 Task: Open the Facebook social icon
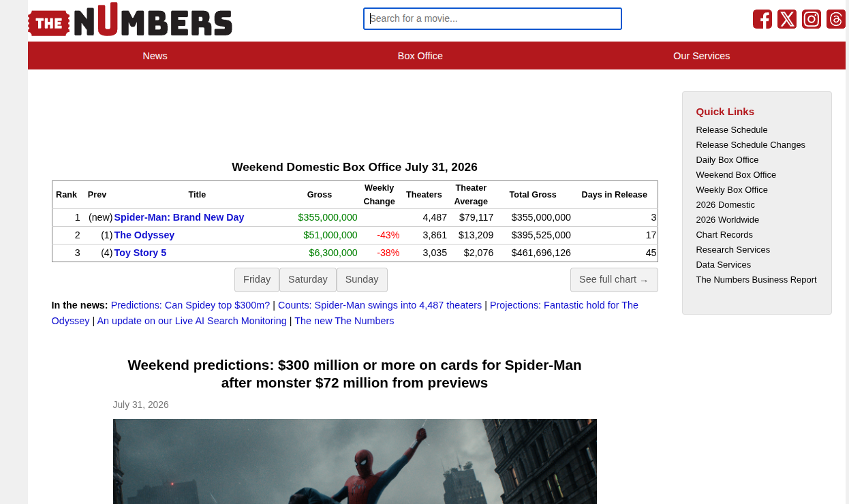[762, 19]
